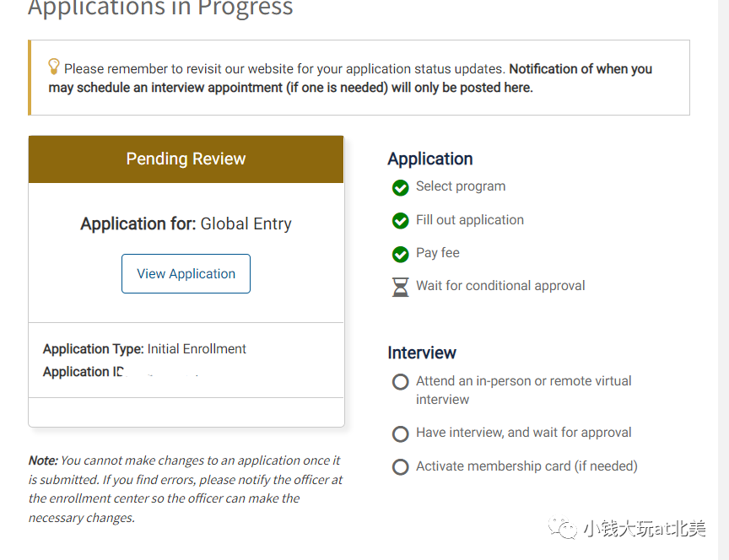
Task: Click the bold interview notification sentence
Action: (350, 78)
